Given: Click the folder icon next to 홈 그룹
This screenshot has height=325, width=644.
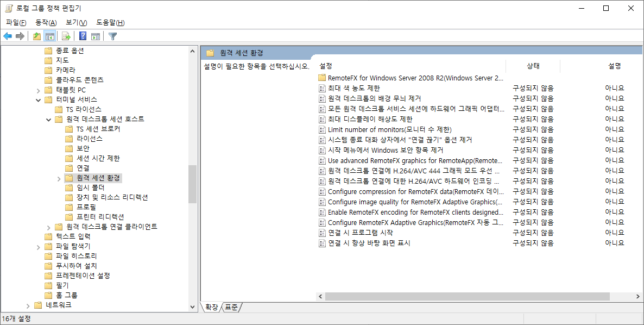Looking at the screenshot, I should tap(48, 295).
